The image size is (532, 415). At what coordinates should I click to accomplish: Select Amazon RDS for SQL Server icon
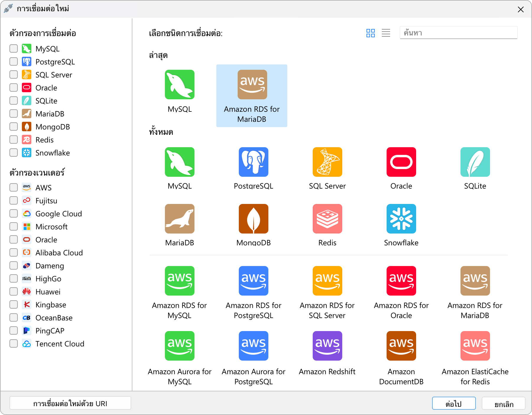click(327, 281)
